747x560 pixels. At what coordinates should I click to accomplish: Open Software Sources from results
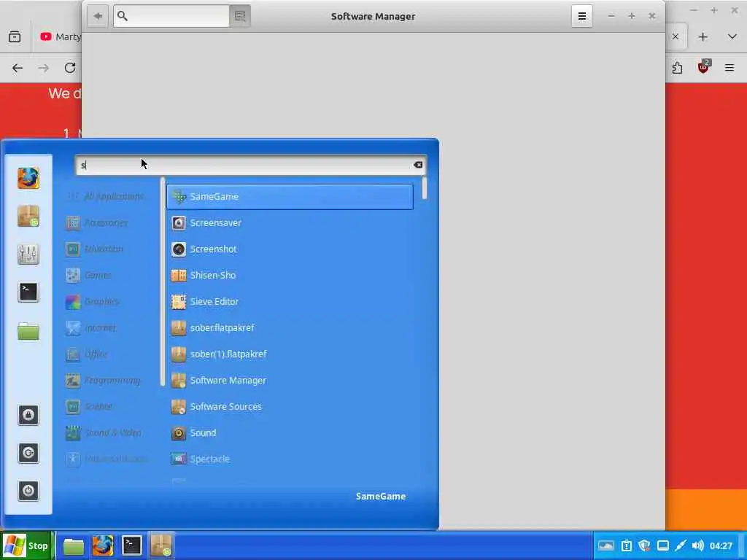(290, 406)
